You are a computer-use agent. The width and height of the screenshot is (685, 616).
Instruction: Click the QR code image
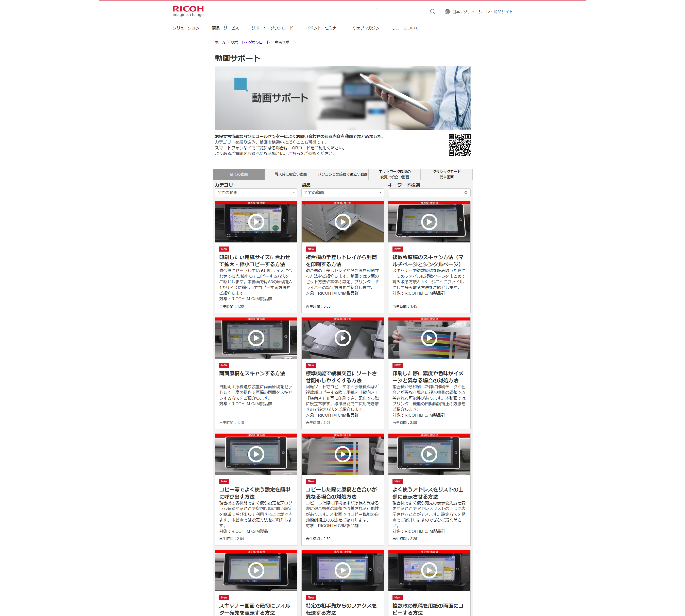tap(459, 145)
